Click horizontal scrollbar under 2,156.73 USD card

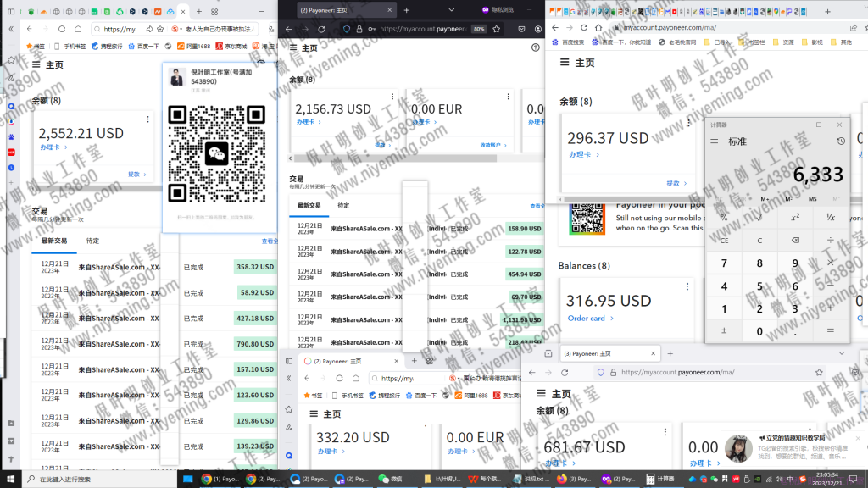[393, 158]
